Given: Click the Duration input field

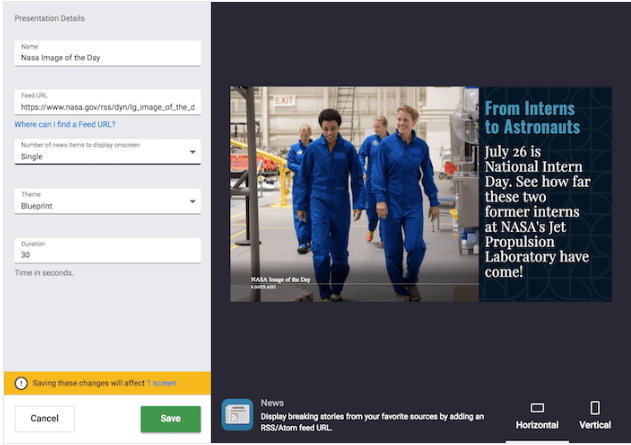Looking at the screenshot, I should pos(107,250).
